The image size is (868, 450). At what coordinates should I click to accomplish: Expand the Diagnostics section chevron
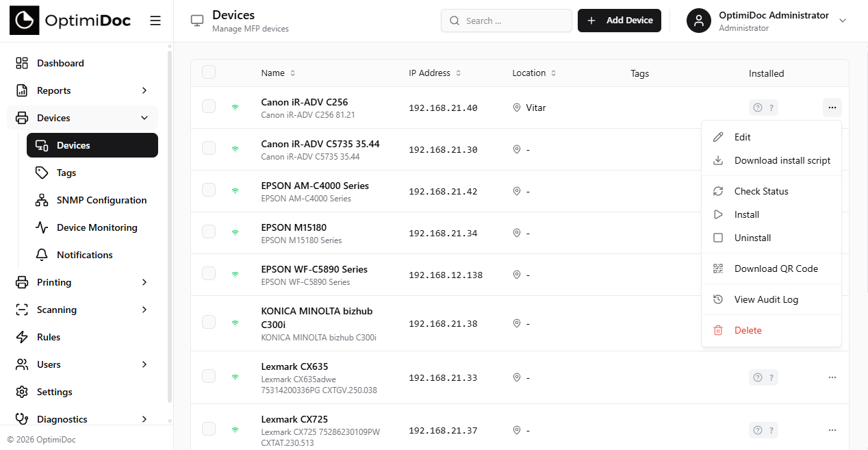(x=144, y=419)
